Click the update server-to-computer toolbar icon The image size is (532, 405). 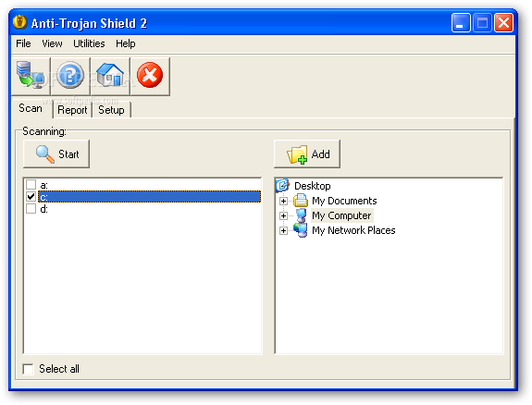[x=31, y=76]
